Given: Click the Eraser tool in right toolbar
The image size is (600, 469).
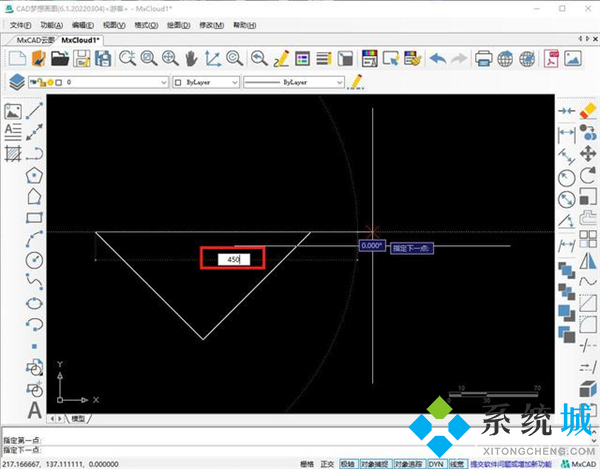Looking at the screenshot, I should 587,109.
